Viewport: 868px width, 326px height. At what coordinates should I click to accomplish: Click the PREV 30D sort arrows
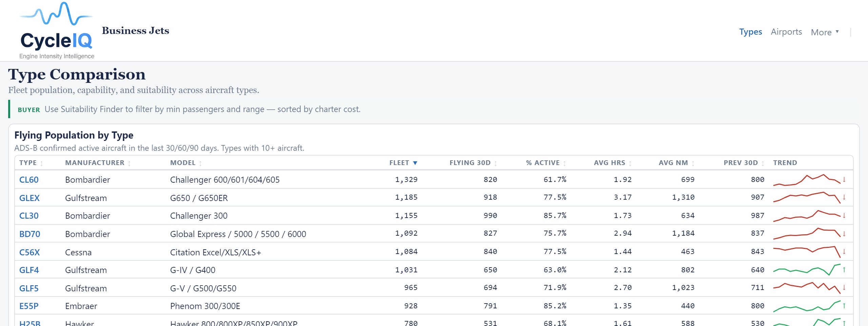[763, 163]
